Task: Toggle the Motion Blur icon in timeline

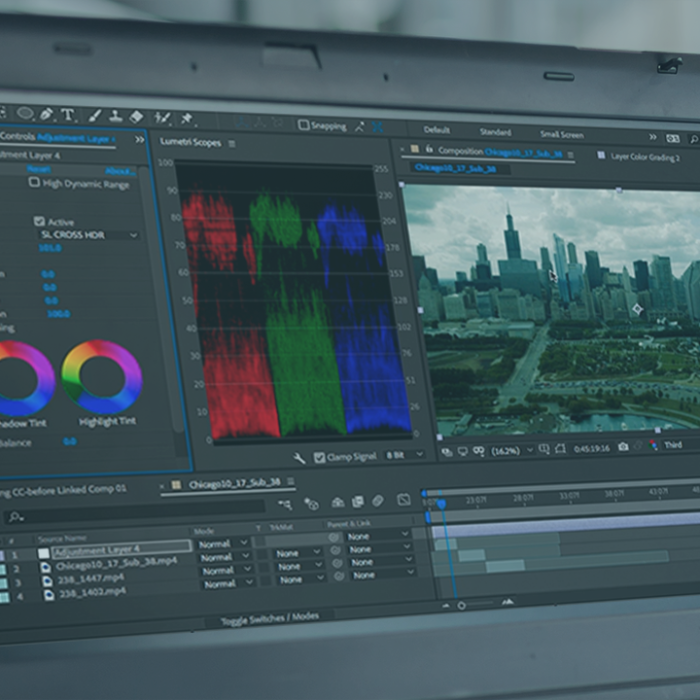Action: pos(378,501)
